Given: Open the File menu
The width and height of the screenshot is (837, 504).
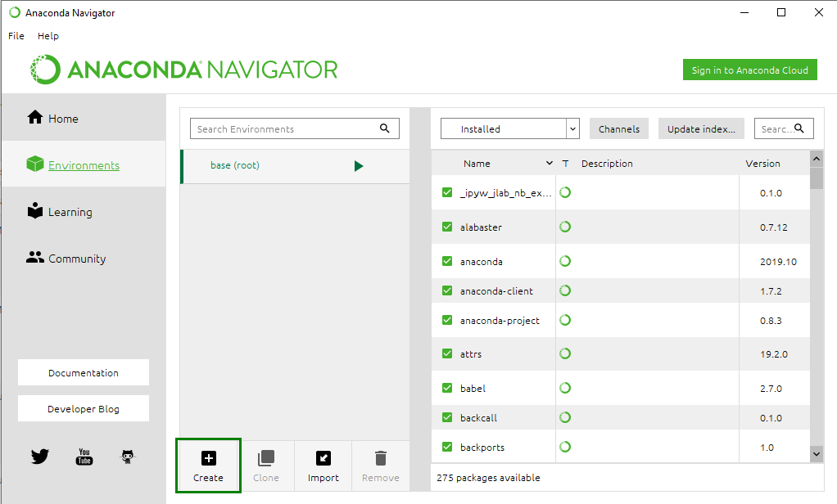Looking at the screenshot, I should tap(16, 36).
